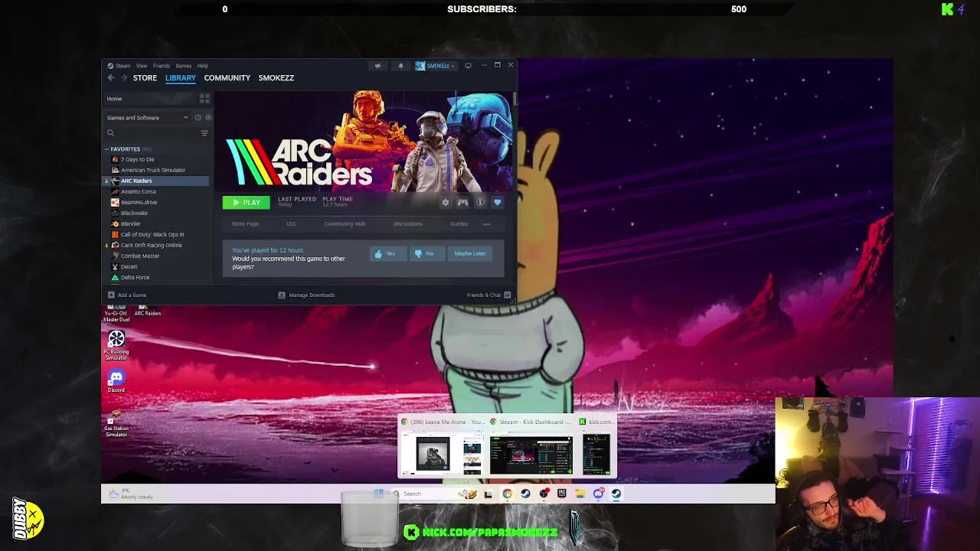Click the library search magnifier field

click(151, 133)
